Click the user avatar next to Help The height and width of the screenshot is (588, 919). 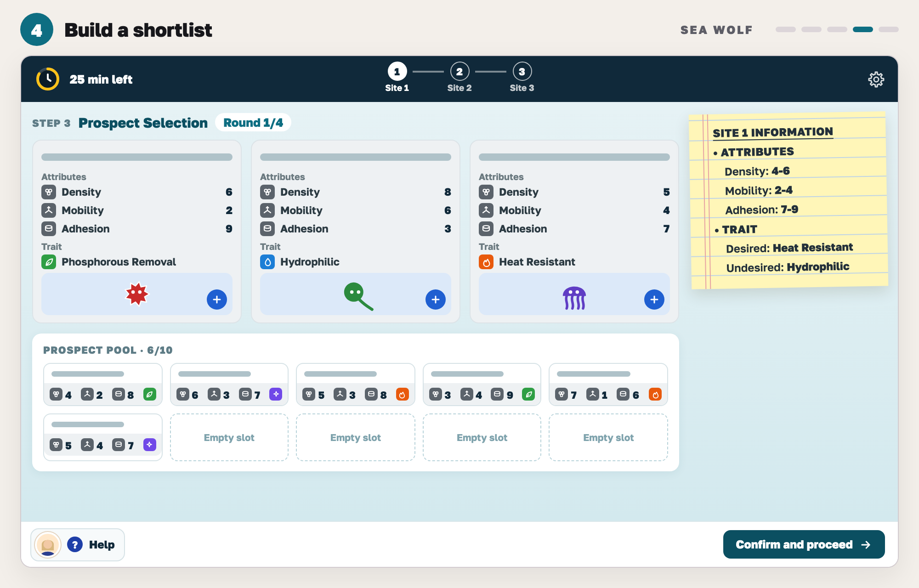[x=48, y=545]
